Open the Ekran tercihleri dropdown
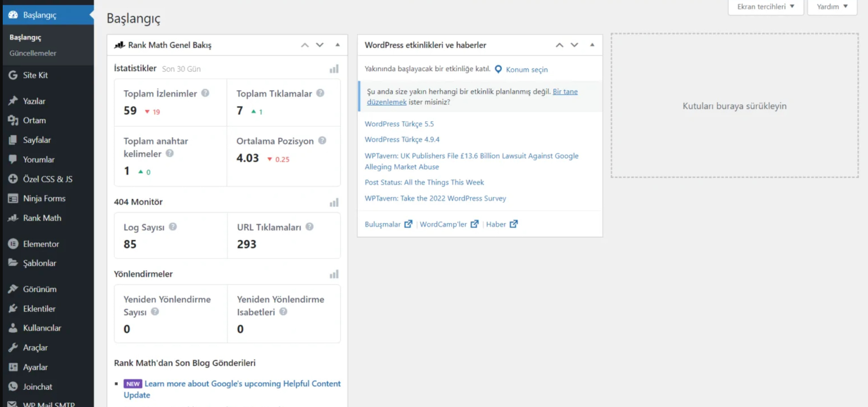This screenshot has height=407, width=868. [766, 7]
